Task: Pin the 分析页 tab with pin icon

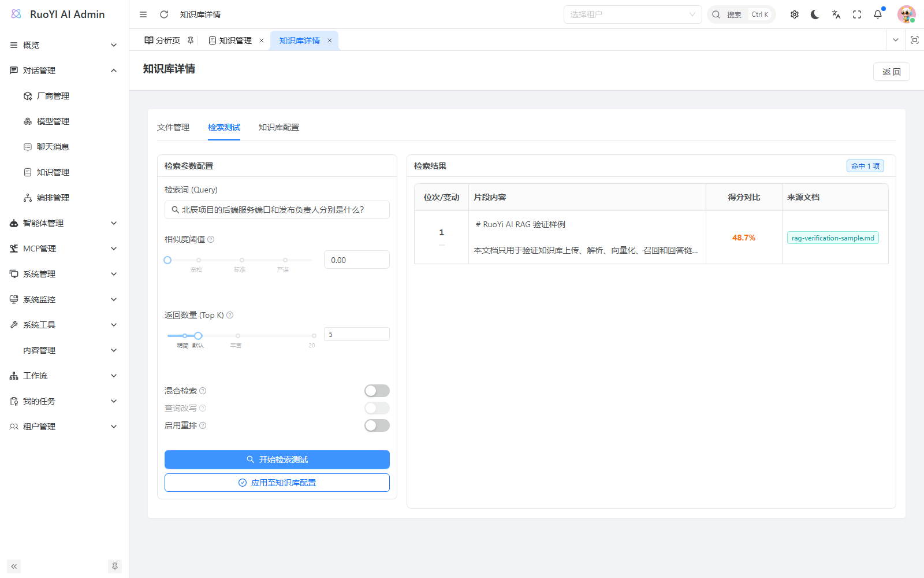Action: [191, 40]
